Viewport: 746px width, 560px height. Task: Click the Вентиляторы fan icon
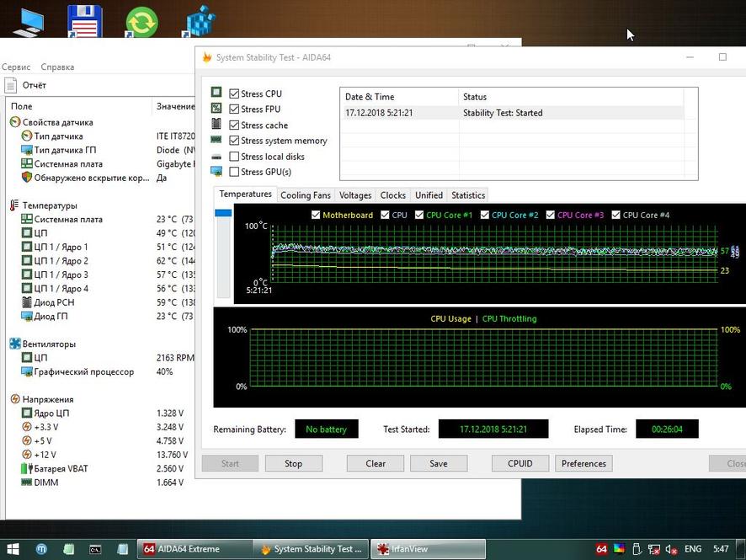(x=15, y=344)
